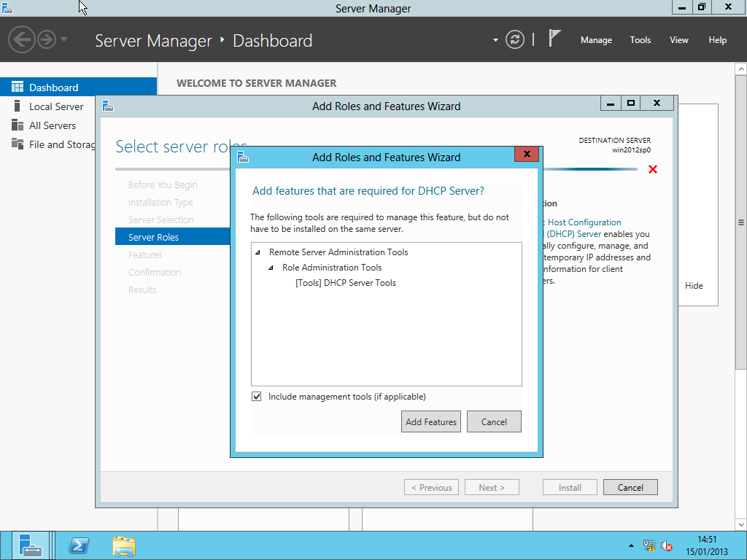Click the Add Features button
The image size is (747, 560).
[430, 421]
